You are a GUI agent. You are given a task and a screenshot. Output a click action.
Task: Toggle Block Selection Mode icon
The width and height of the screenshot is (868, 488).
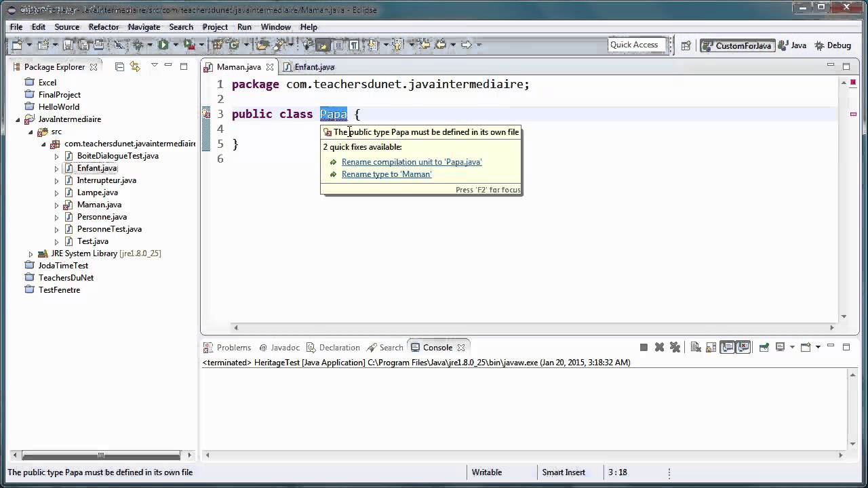coord(338,45)
